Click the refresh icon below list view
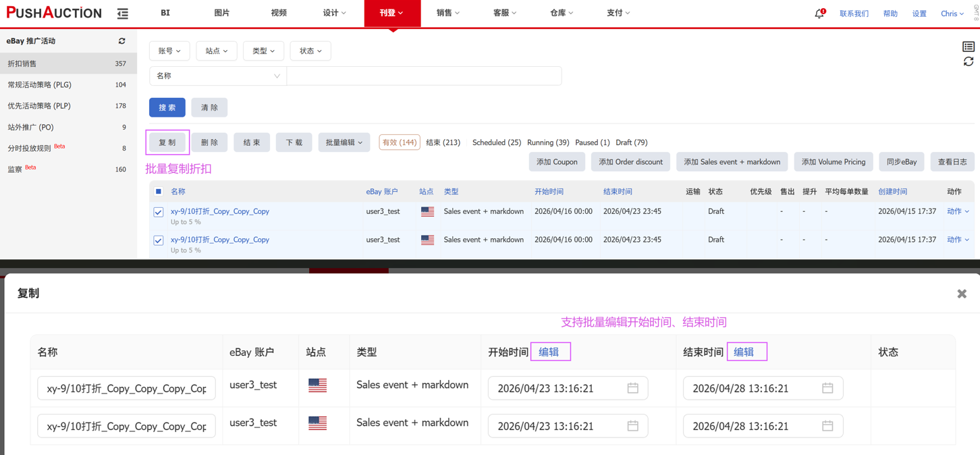980x455 pixels. (968, 62)
